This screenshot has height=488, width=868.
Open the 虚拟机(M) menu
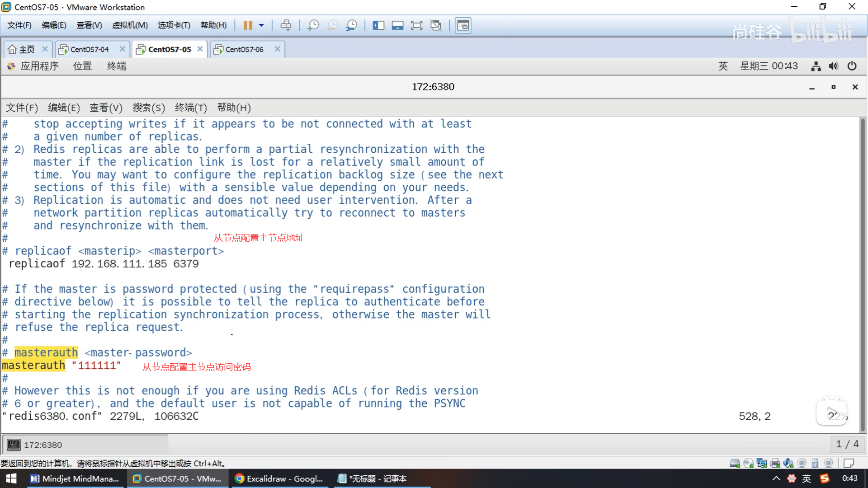click(x=130, y=25)
